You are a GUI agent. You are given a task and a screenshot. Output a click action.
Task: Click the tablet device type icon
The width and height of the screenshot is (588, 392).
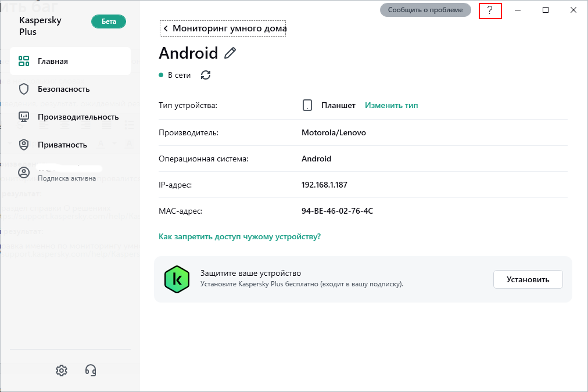click(307, 105)
